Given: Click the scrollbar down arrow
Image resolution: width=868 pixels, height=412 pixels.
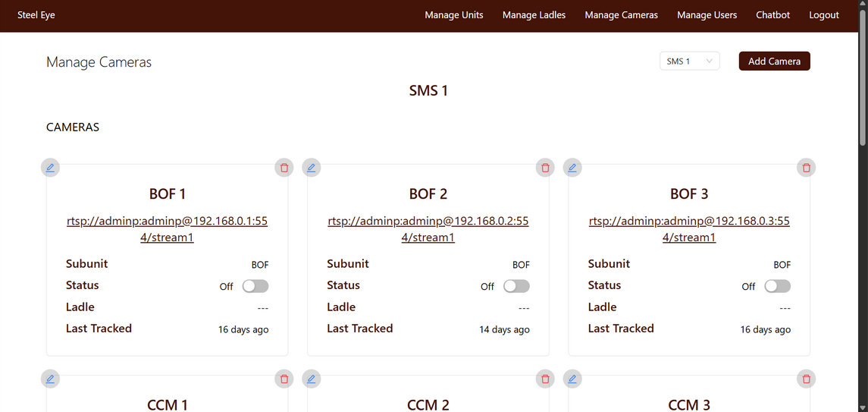Looking at the screenshot, I should 863,407.
